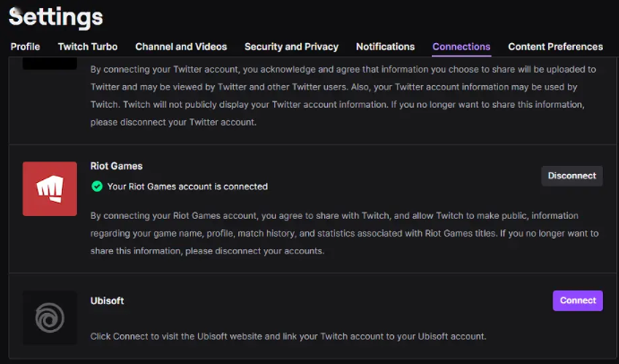Click the green connected checkmark icon
Screen dimensions: 619x364
tap(97, 186)
